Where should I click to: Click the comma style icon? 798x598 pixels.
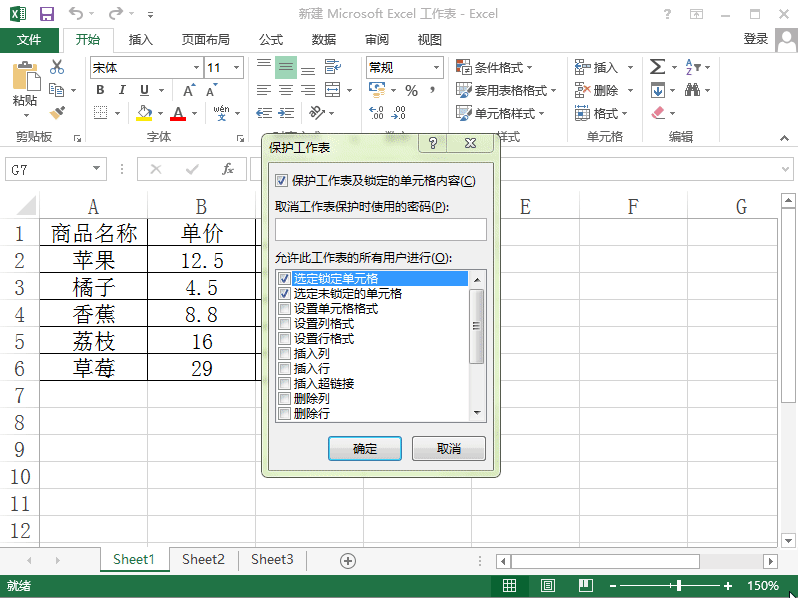click(x=433, y=90)
